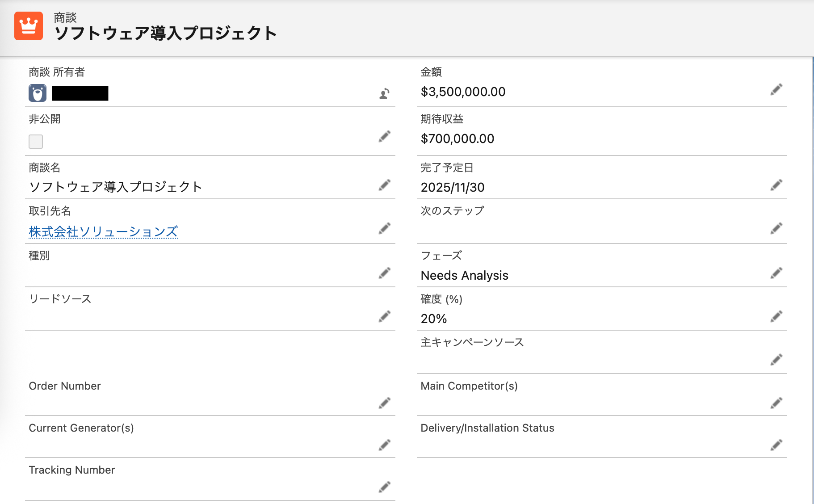This screenshot has height=504, width=814.
Task: Click the owner's bear avatar
Action: tap(38, 93)
